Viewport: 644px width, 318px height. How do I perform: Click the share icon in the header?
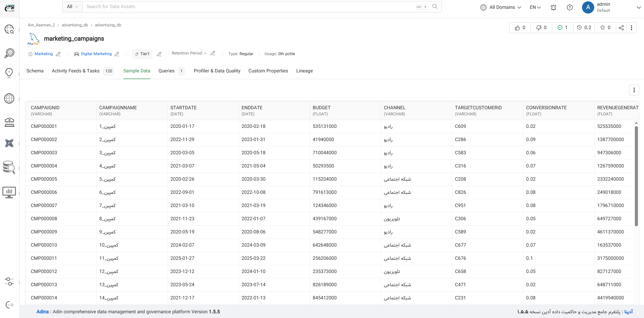point(621,28)
